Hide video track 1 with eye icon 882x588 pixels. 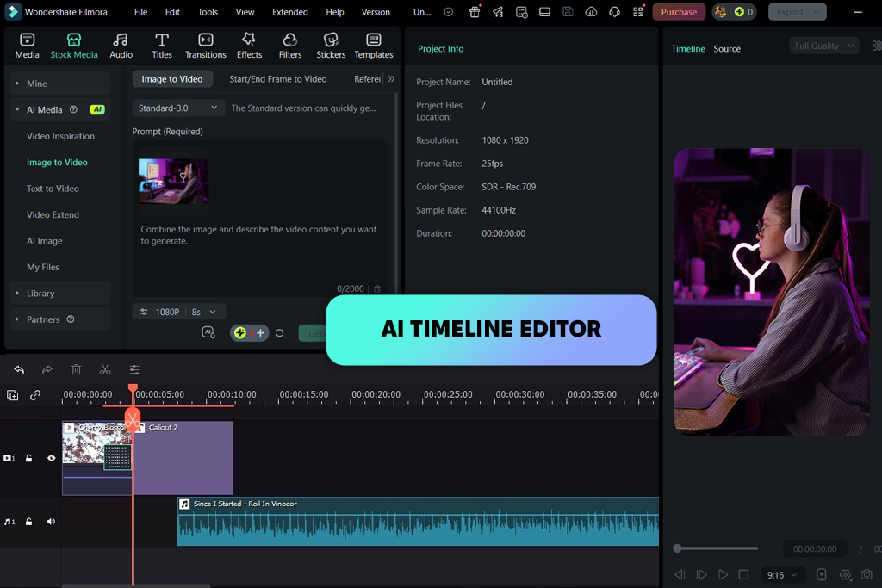pos(51,458)
